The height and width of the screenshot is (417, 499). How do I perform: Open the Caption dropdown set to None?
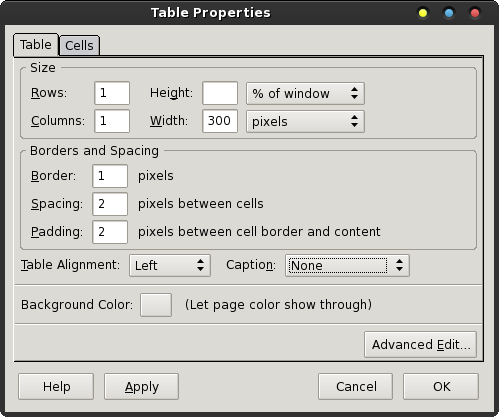click(347, 266)
